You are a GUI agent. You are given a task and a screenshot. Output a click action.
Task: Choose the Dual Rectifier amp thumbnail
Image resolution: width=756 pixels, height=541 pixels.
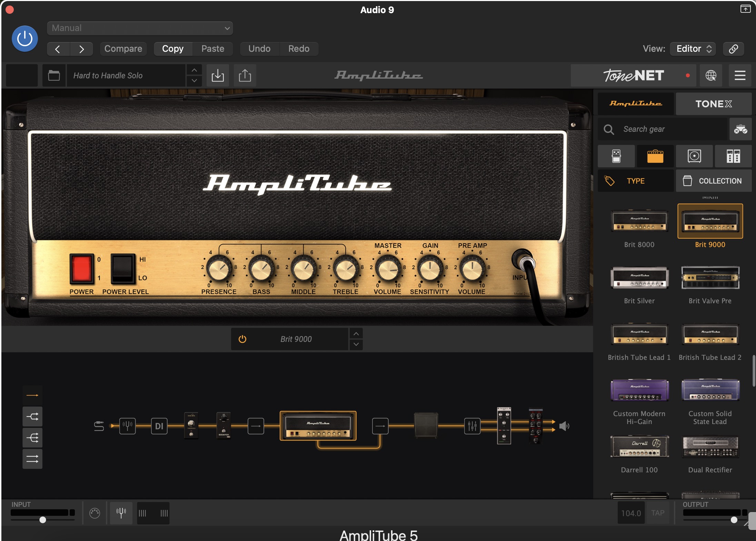710,446
